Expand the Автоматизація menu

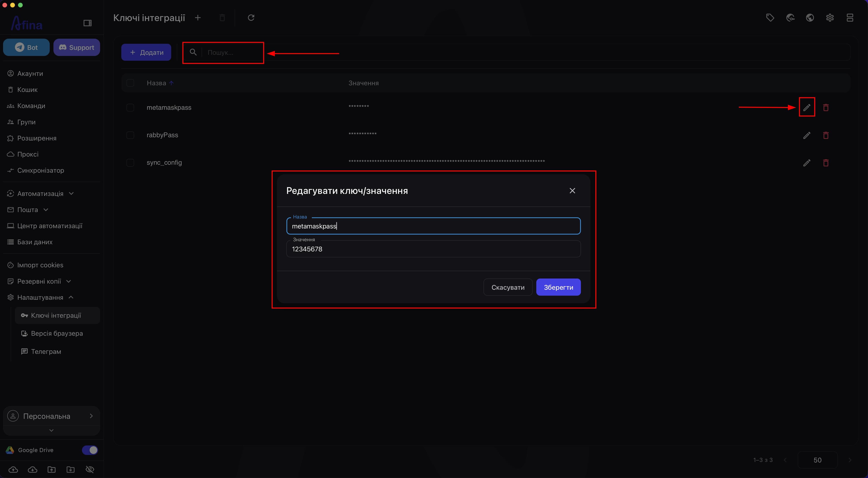40,193
